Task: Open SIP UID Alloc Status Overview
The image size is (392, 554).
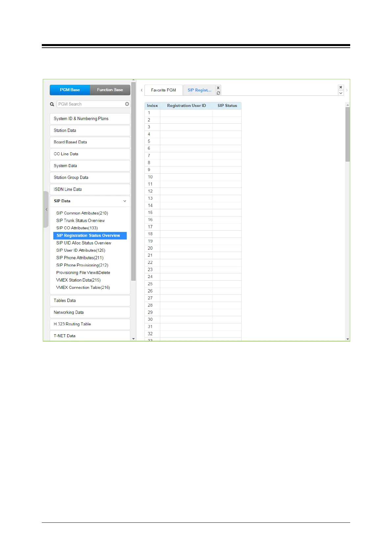Action: click(84, 243)
